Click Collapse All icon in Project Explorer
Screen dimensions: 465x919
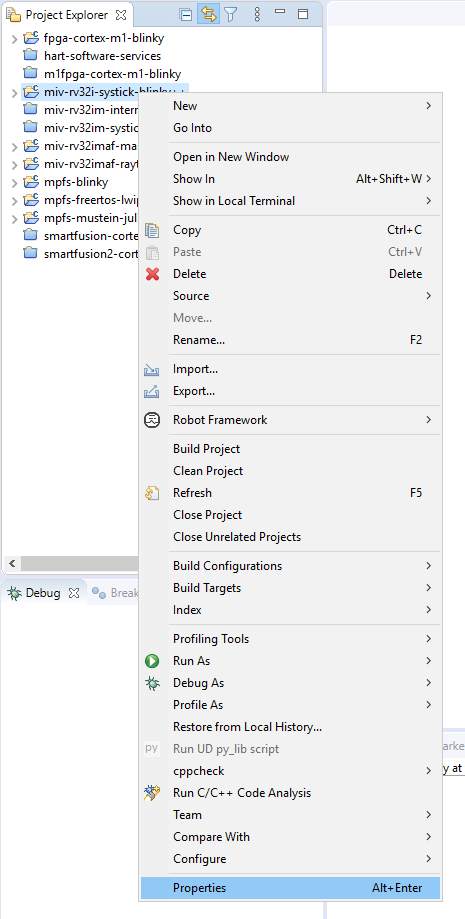[x=185, y=15]
